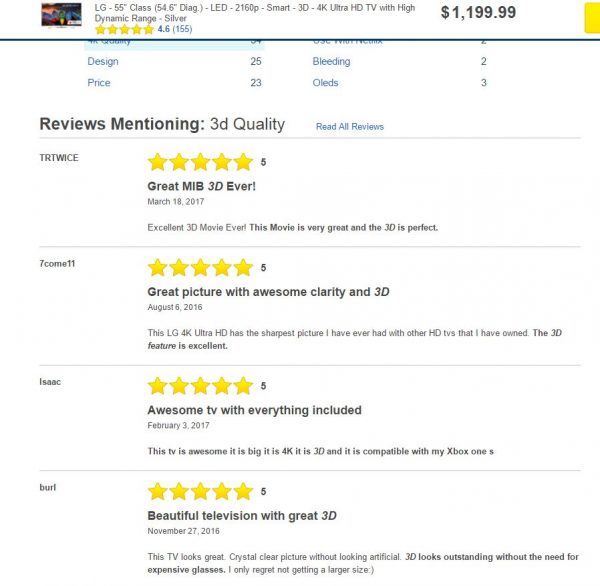600x586 pixels.
Task: Filter reviews by Bleeding topic
Action: tap(331, 61)
